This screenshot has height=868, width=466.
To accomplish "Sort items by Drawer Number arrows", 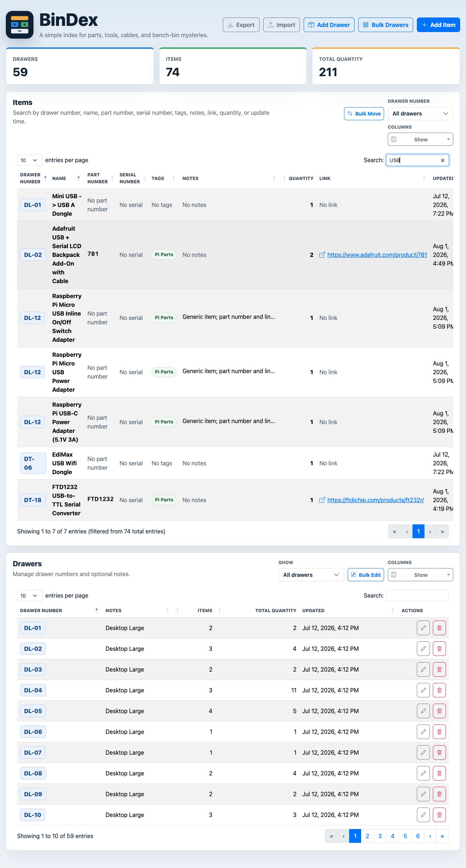I will click(46, 178).
